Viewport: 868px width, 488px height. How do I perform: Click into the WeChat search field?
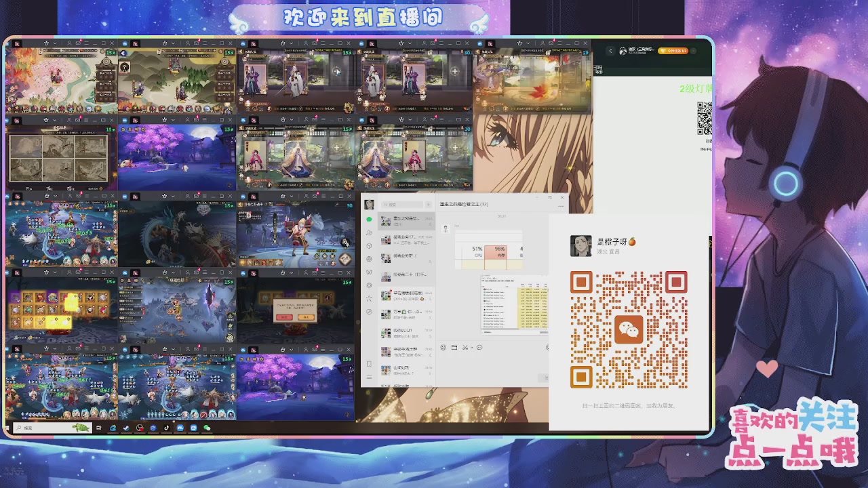pyautogui.click(x=401, y=205)
